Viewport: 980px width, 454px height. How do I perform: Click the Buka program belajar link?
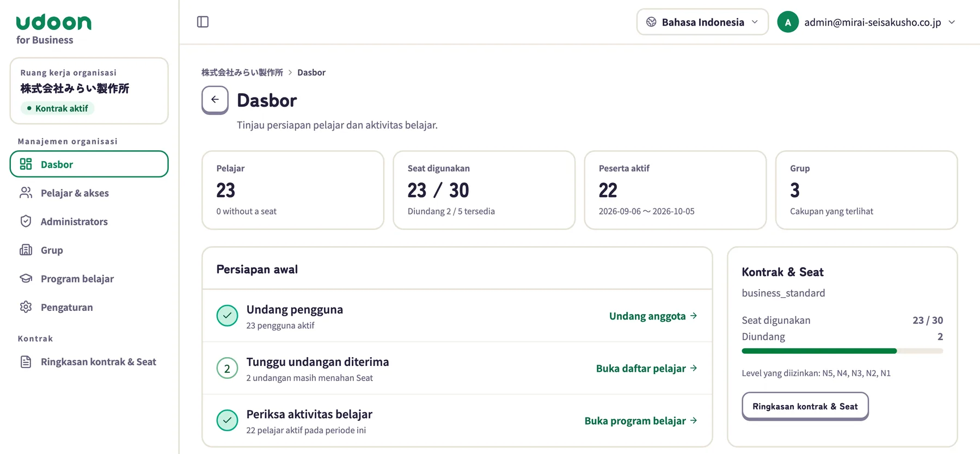[x=641, y=421]
